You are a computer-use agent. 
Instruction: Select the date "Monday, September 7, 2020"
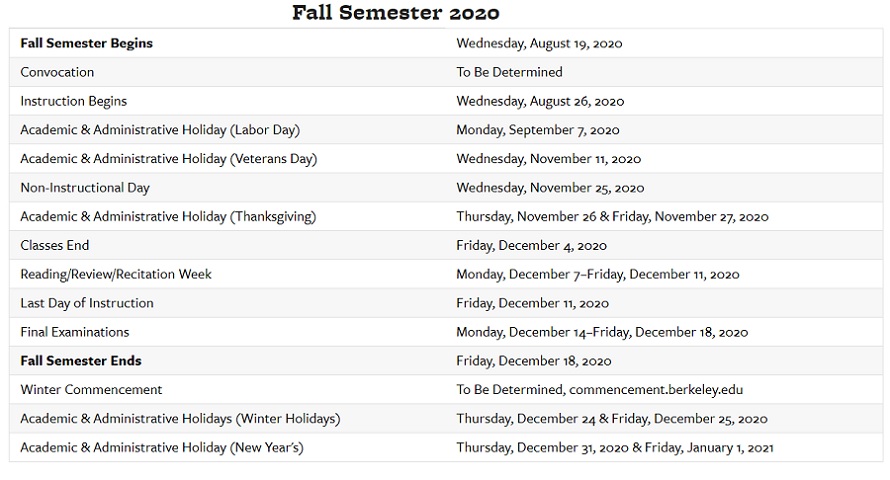tap(538, 130)
